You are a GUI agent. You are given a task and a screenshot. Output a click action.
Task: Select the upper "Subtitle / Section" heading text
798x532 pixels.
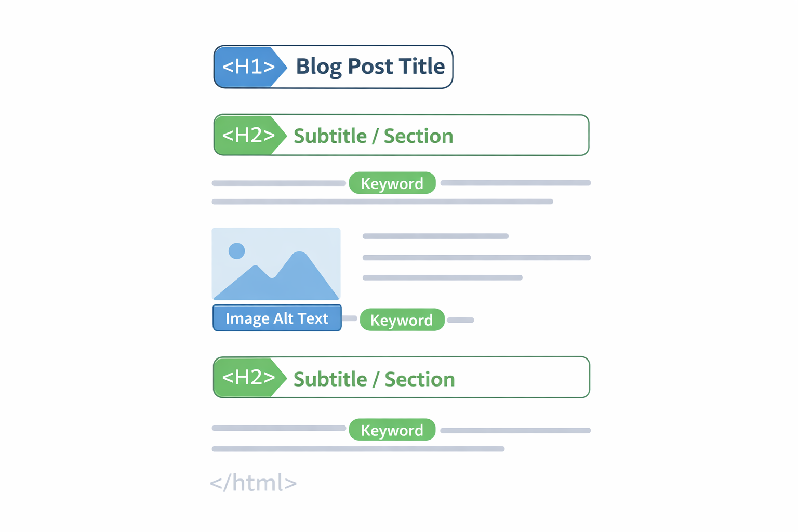(x=373, y=136)
